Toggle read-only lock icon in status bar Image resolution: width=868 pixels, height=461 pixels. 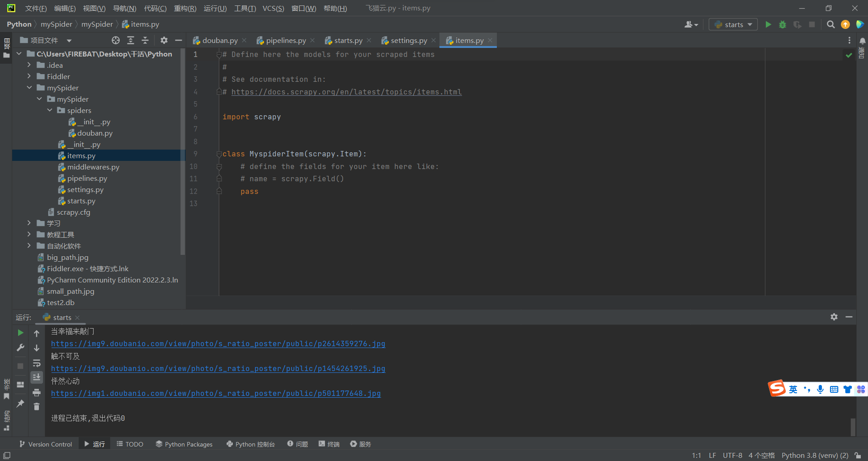click(858, 456)
